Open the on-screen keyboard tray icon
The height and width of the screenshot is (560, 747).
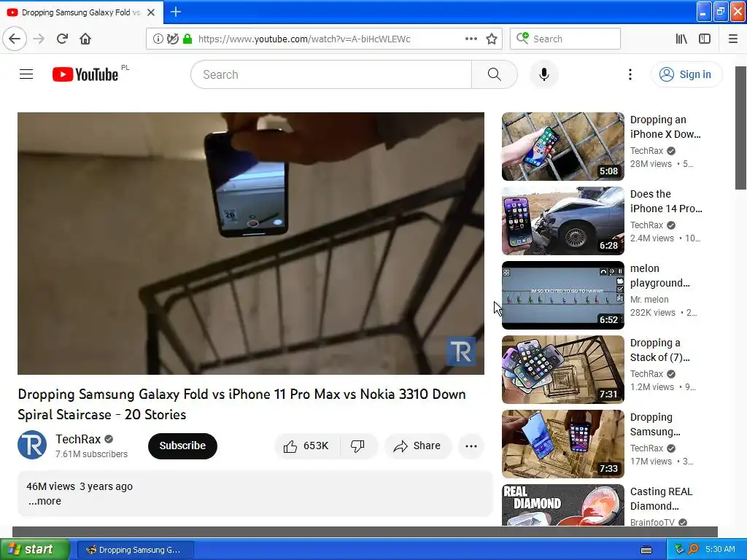click(646, 550)
